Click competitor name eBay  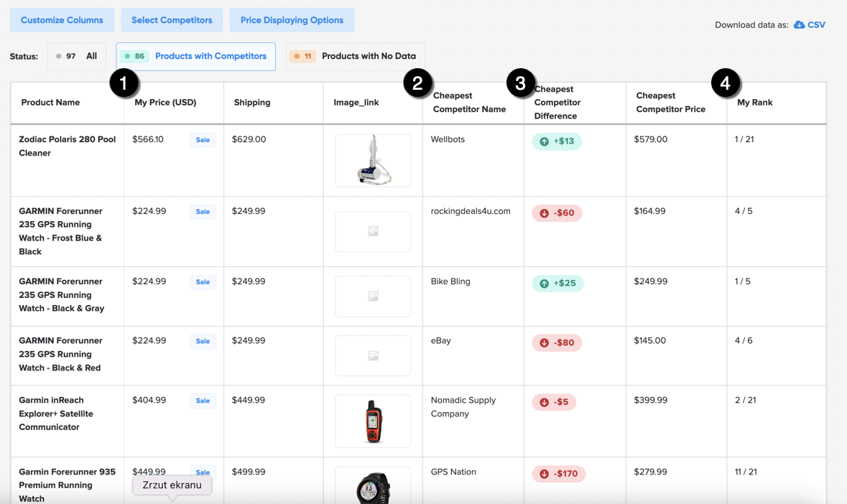pyautogui.click(x=441, y=341)
